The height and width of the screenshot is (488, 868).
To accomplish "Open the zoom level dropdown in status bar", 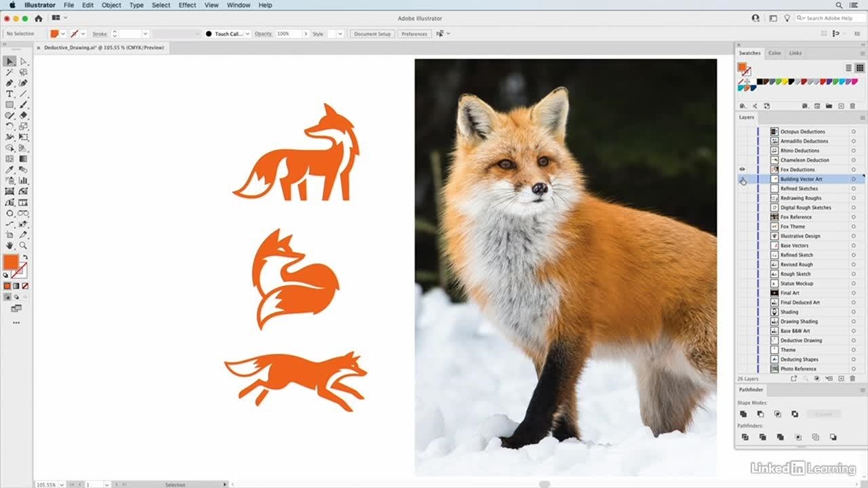I will point(61,485).
